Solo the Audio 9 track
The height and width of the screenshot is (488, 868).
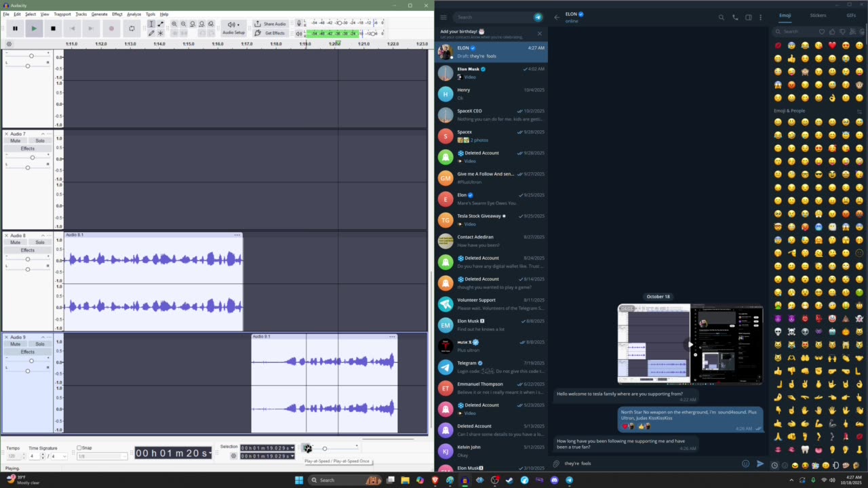point(40,344)
